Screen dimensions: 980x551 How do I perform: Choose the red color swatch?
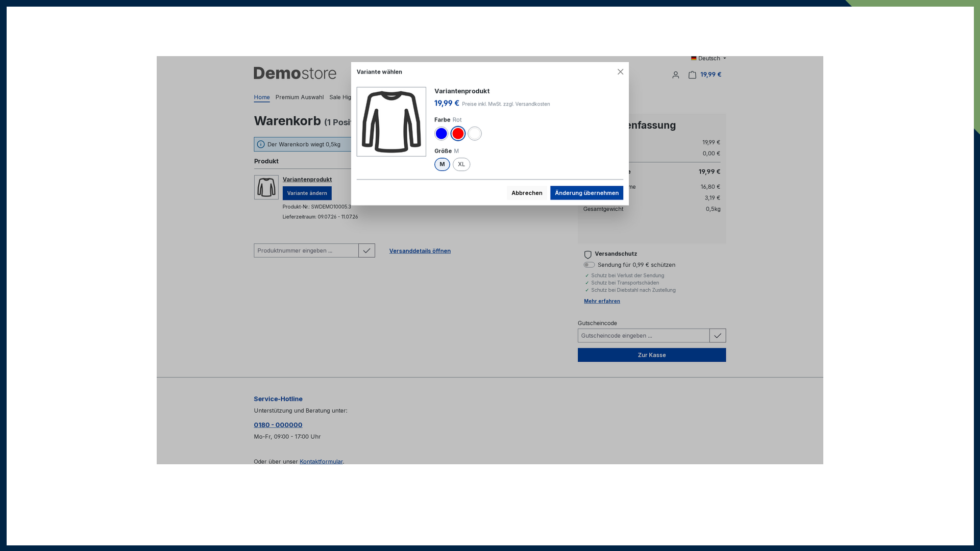(x=458, y=134)
